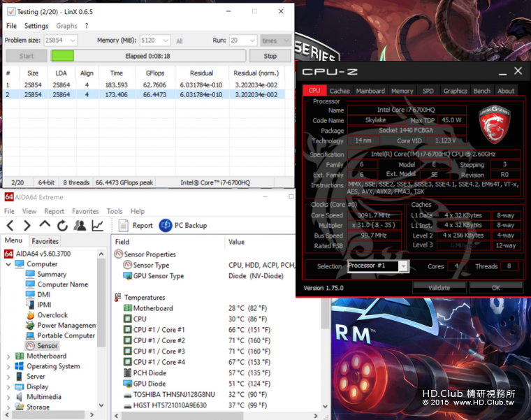Click the AIDA64 Back navigation arrow
The height and width of the screenshot is (420, 531).
10,225
